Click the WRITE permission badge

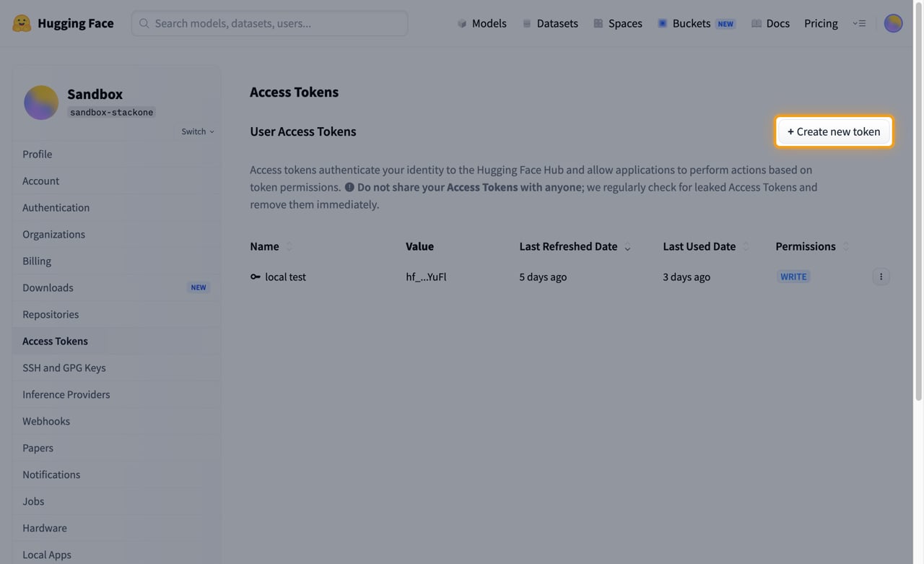793,277
